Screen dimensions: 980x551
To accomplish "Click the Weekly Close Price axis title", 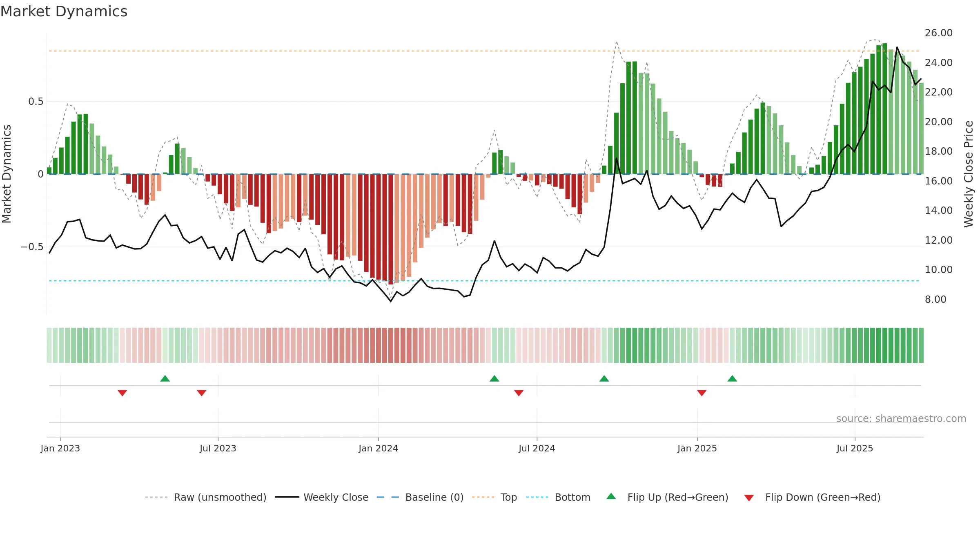I will 969,174.
